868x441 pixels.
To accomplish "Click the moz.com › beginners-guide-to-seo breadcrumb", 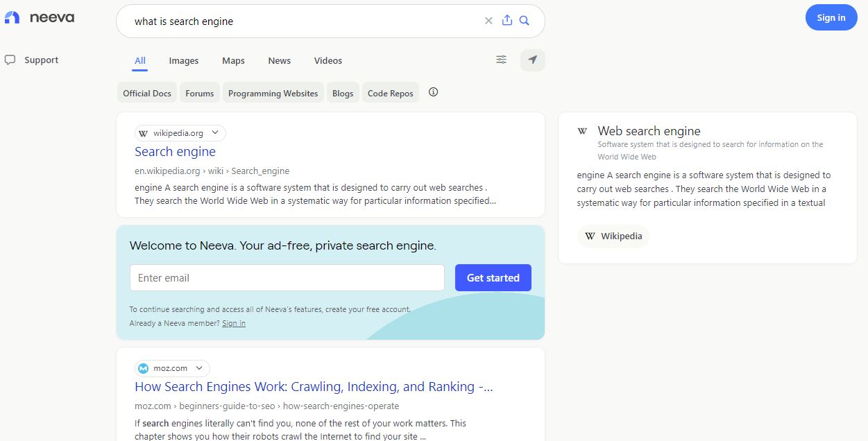I will pos(267,406).
